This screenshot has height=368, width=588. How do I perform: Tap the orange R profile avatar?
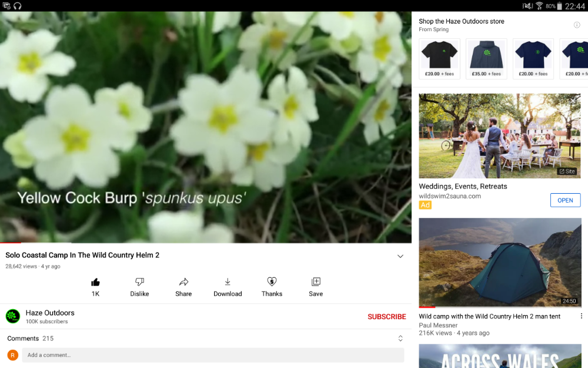click(x=13, y=355)
